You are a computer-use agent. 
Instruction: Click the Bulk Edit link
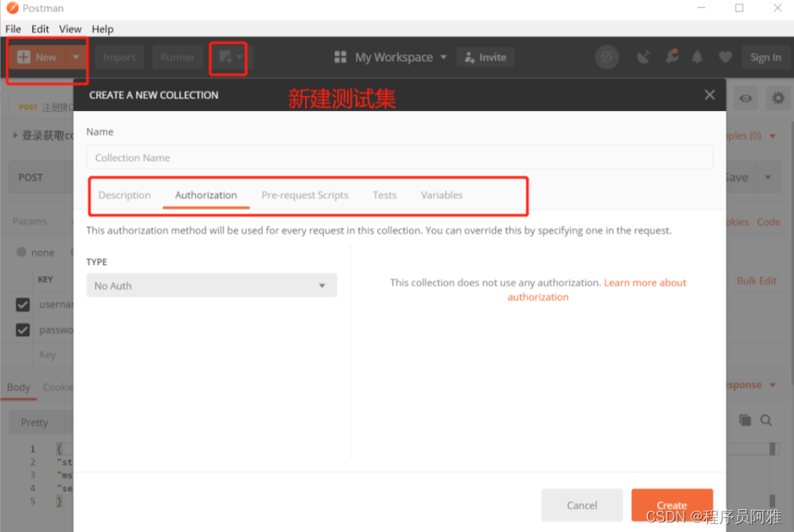click(x=756, y=281)
